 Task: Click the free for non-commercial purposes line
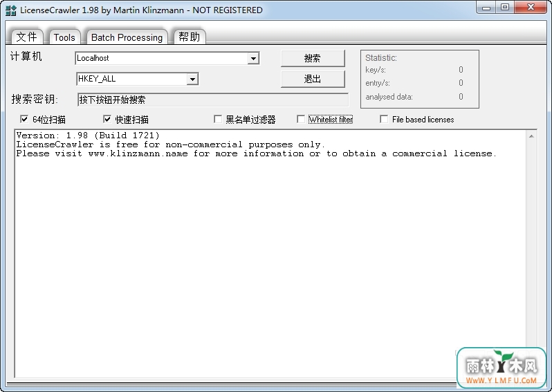coord(171,144)
